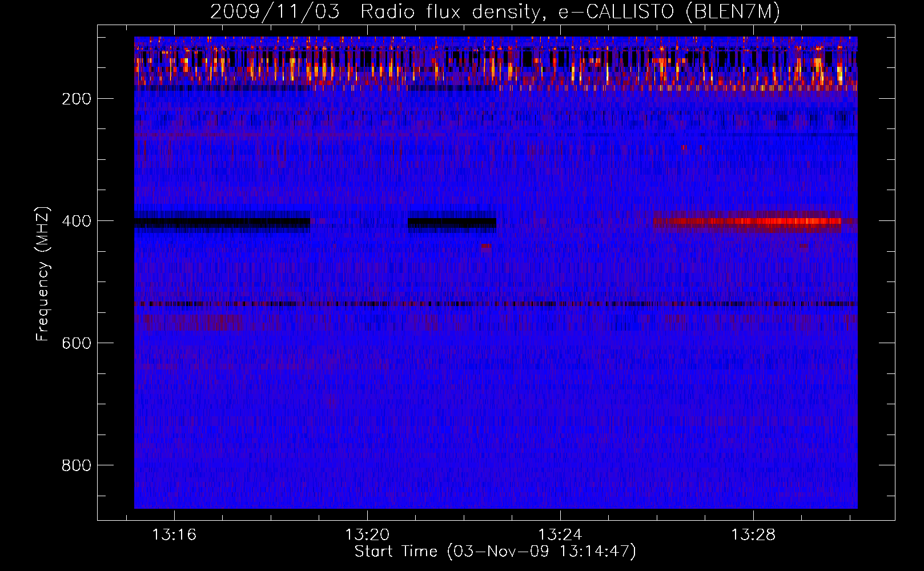Click the "Frequency (MHZ)" axis label
This screenshot has height=571, width=924.
tap(43, 274)
